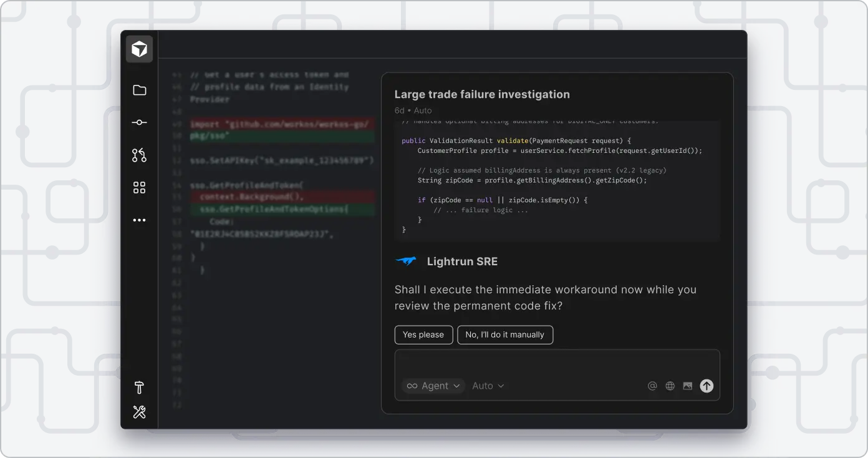Click the Lightrun SRE logo
The height and width of the screenshot is (458, 868).
406,261
